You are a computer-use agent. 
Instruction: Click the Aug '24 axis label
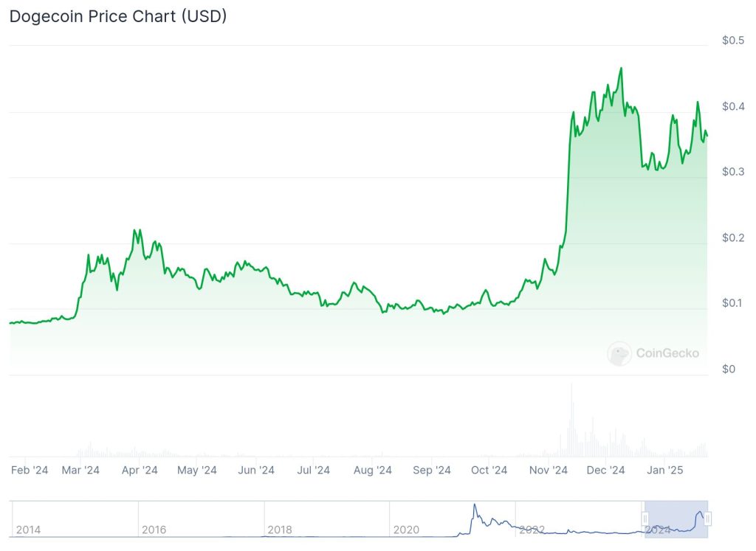pyautogui.click(x=372, y=470)
